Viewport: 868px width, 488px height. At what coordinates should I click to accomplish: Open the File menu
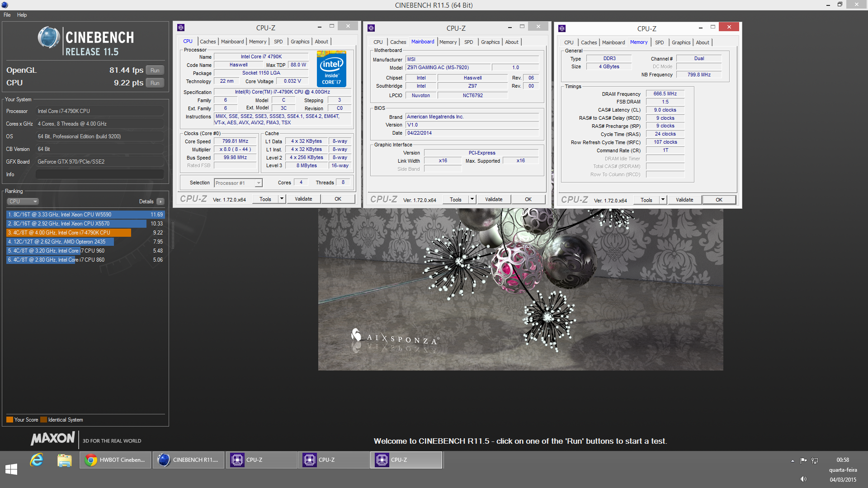[x=7, y=15]
